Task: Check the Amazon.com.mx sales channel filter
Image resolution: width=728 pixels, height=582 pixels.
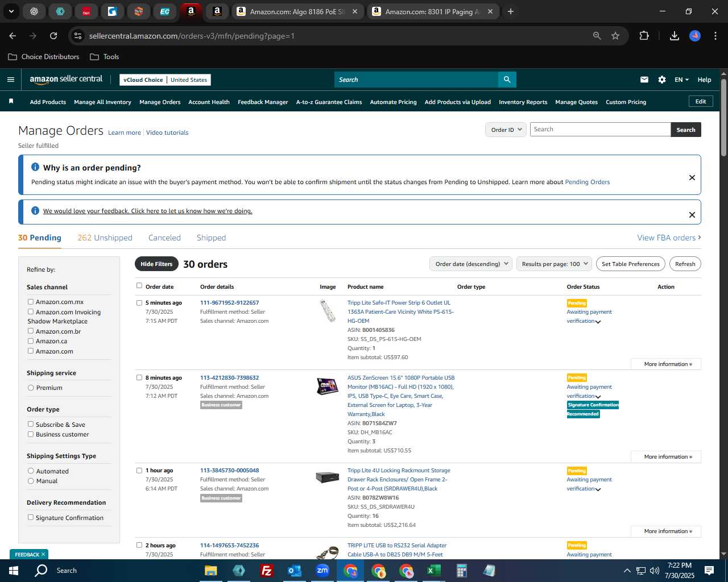Action: [x=31, y=302]
